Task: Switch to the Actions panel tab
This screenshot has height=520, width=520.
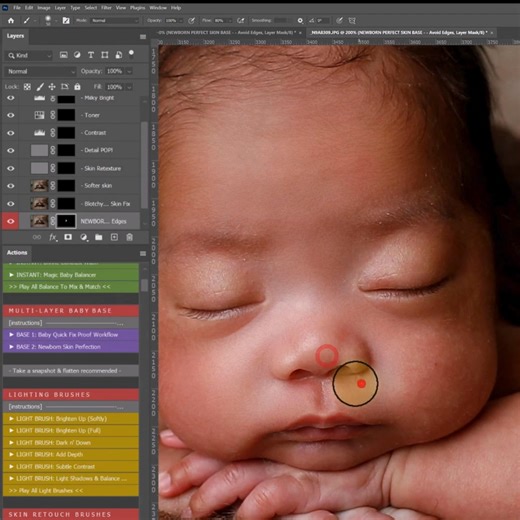Action: pyautogui.click(x=17, y=253)
